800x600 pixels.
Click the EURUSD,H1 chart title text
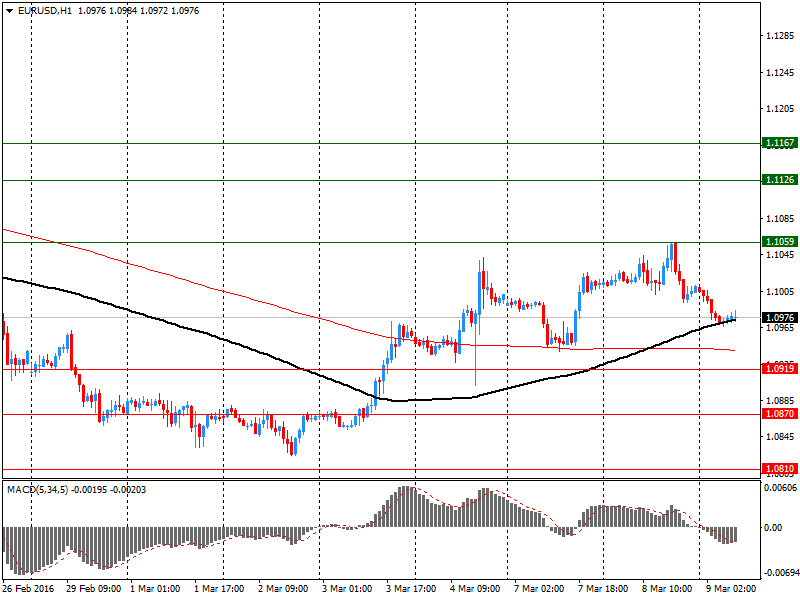point(45,11)
